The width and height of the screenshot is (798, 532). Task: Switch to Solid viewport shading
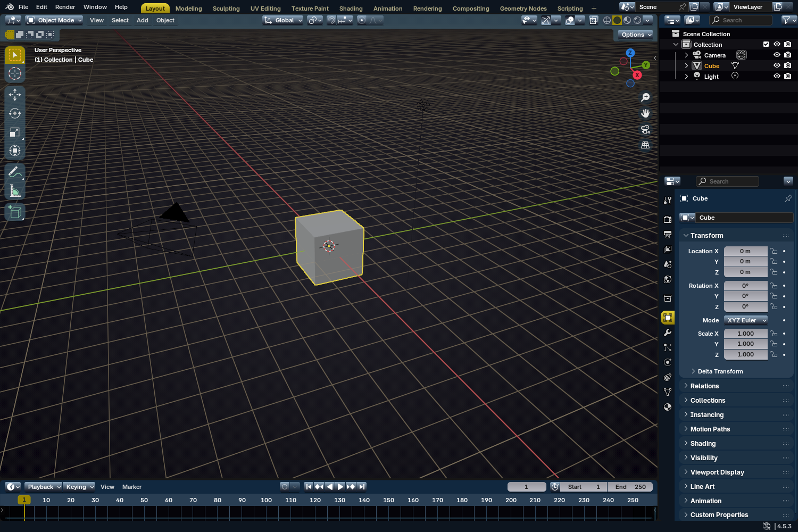(617, 20)
